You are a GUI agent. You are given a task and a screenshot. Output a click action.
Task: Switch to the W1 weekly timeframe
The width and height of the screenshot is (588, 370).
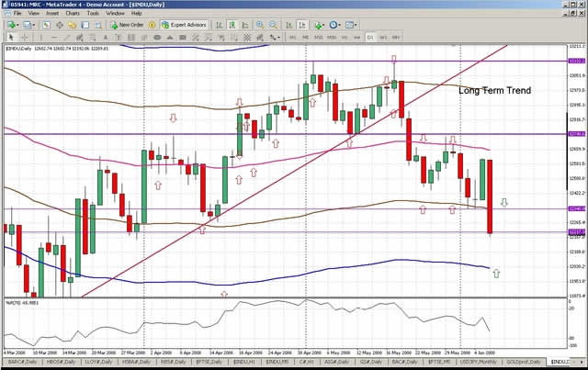pyautogui.click(x=383, y=37)
